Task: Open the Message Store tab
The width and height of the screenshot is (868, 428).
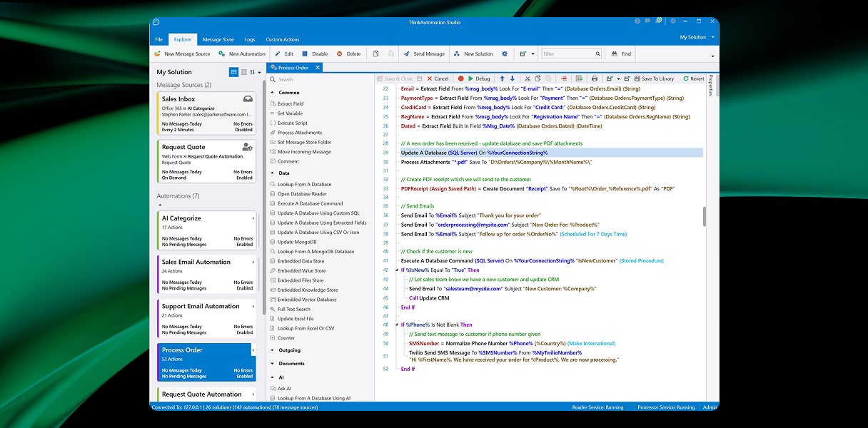Action: 218,39
